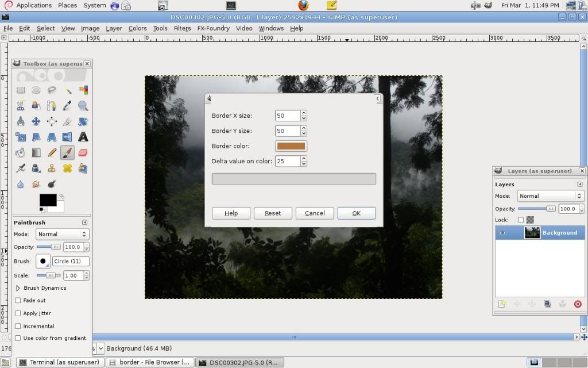Select the Scissors Select tool
Viewport: 588px width, 368px height.
point(21,106)
